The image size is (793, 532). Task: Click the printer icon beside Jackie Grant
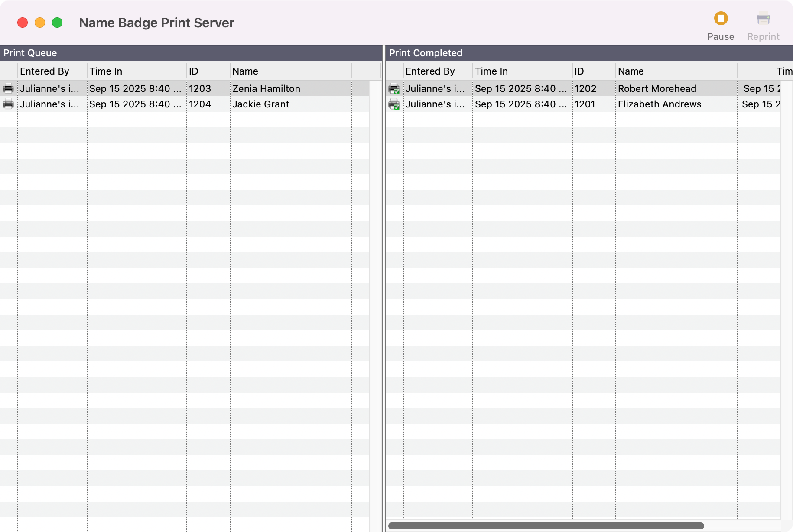click(x=8, y=104)
